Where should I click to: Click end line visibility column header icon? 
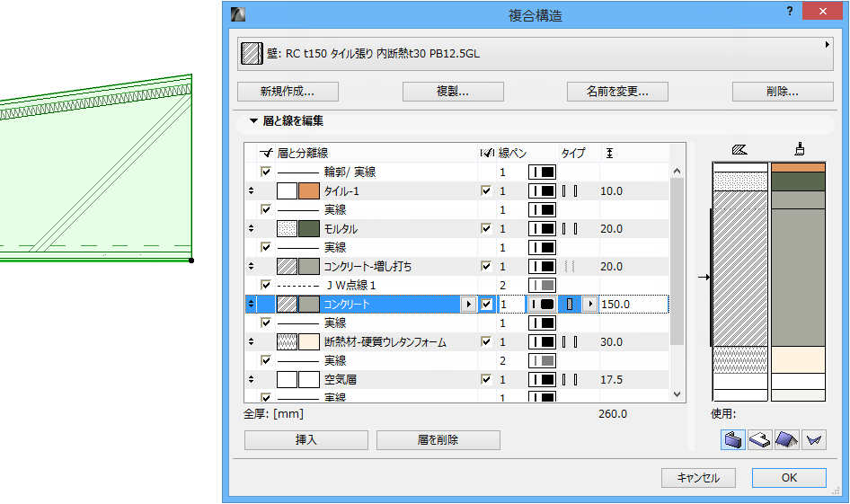pyautogui.click(x=487, y=153)
